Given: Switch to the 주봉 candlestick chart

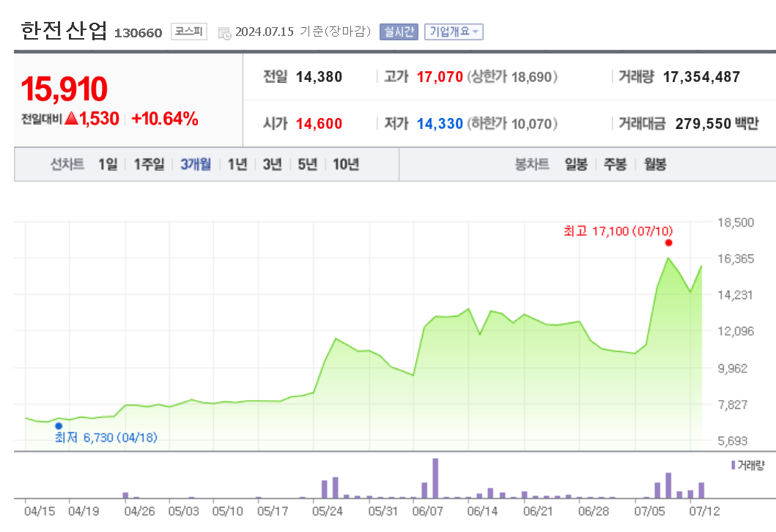Looking at the screenshot, I should coord(616,164).
